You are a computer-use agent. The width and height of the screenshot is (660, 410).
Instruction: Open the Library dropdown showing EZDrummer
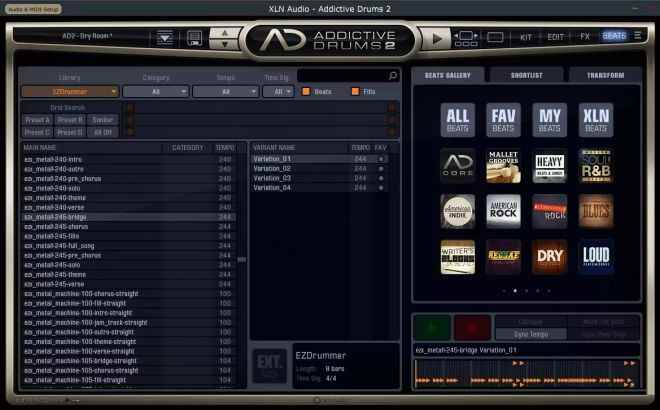(x=70, y=91)
